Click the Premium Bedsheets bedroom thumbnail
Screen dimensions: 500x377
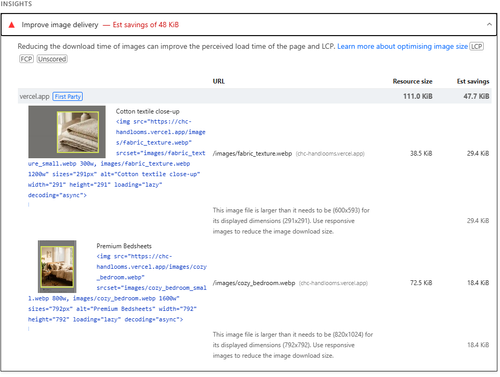(57, 267)
